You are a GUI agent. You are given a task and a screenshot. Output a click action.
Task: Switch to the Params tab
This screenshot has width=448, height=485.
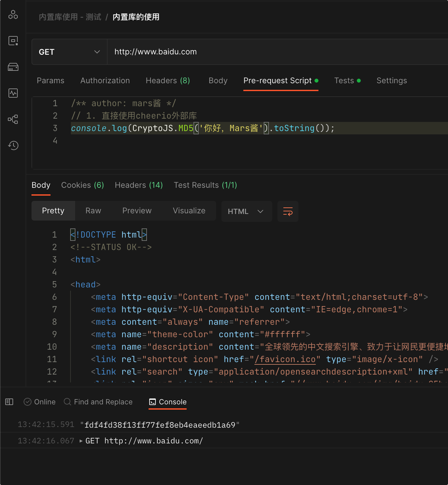coord(51,81)
